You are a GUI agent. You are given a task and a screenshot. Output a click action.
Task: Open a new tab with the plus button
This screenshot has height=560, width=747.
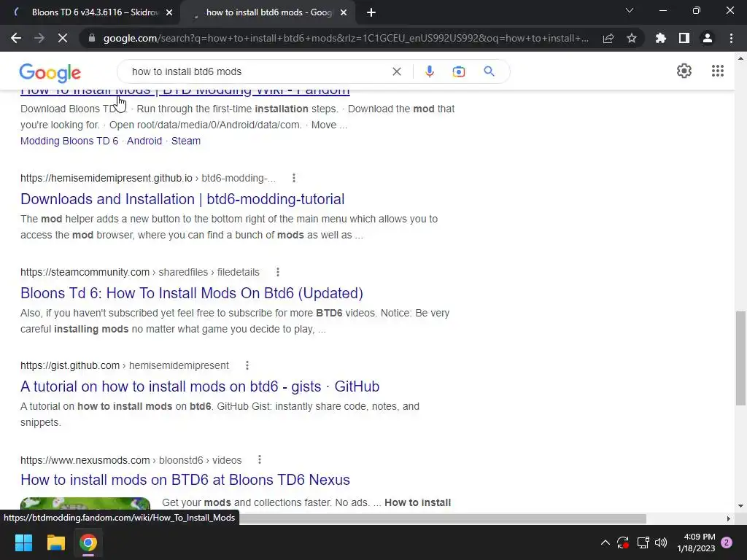(371, 12)
